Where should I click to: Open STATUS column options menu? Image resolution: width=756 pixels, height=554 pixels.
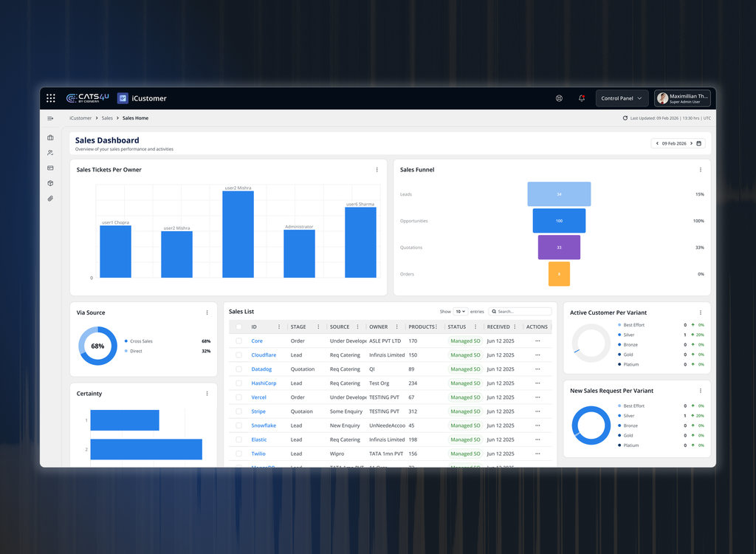point(475,327)
